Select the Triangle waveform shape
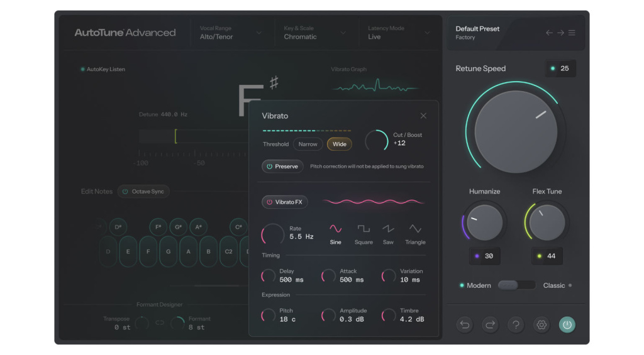The width and height of the screenshot is (644, 355). click(415, 234)
